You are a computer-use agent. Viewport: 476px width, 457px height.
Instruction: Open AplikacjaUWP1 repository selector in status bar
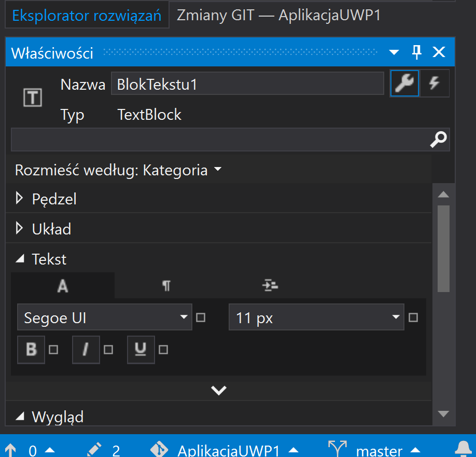click(237, 450)
